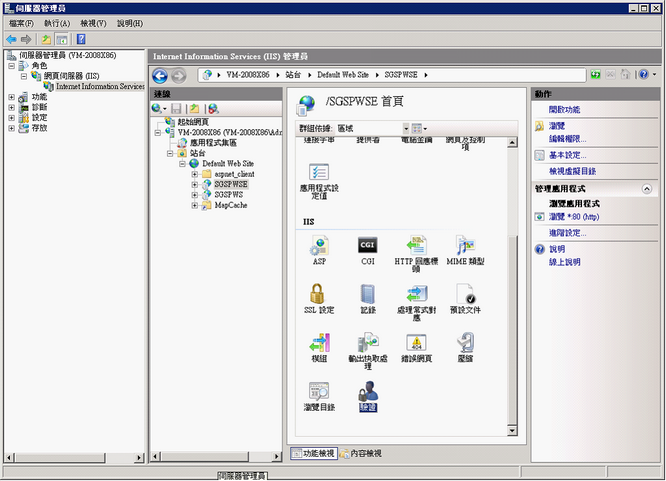Click the IIS Manager forward navigation arrow
Image resolution: width=666 pixels, height=481 pixels.
point(179,76)
